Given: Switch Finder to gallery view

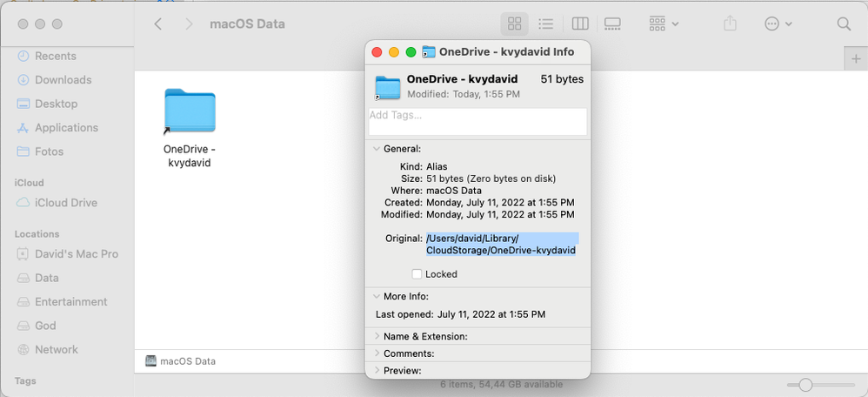Looking at the screenshot, I should (x=613, y=24).
